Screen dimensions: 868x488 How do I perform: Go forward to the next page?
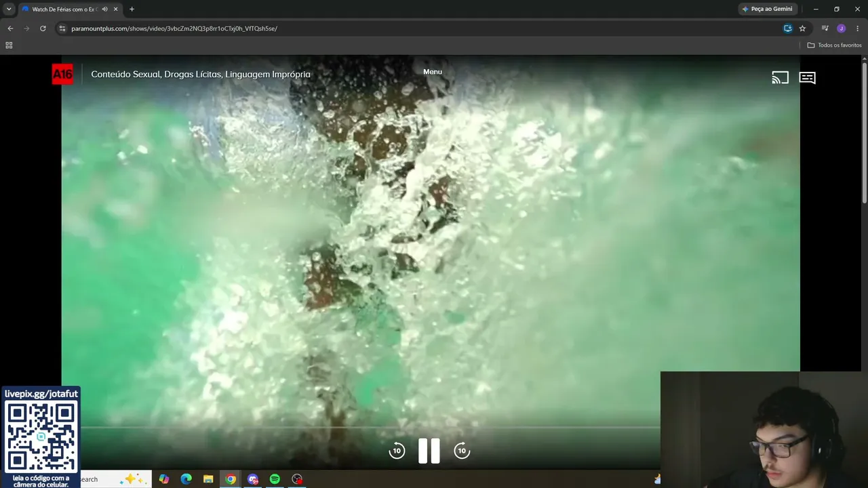coord(26,28)
